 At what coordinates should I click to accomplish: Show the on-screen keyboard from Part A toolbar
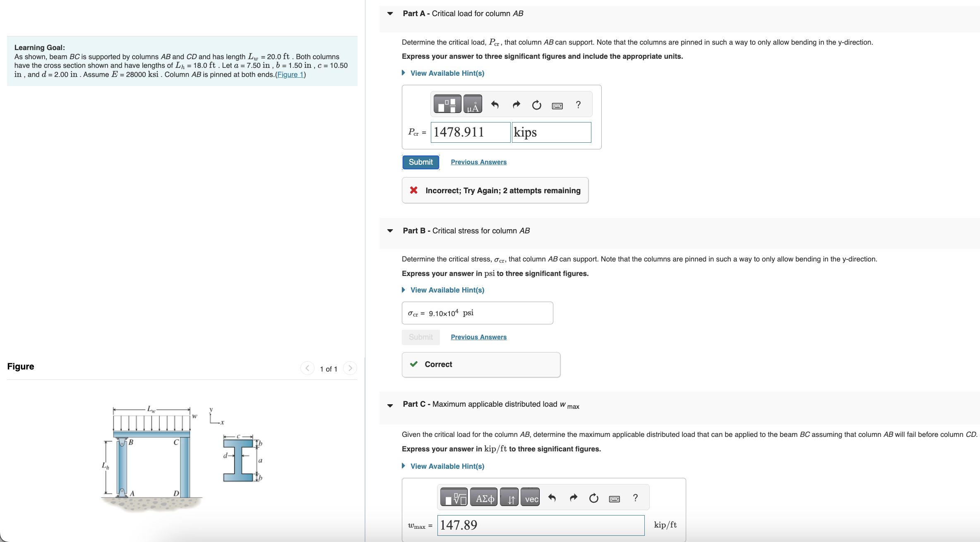557,105
